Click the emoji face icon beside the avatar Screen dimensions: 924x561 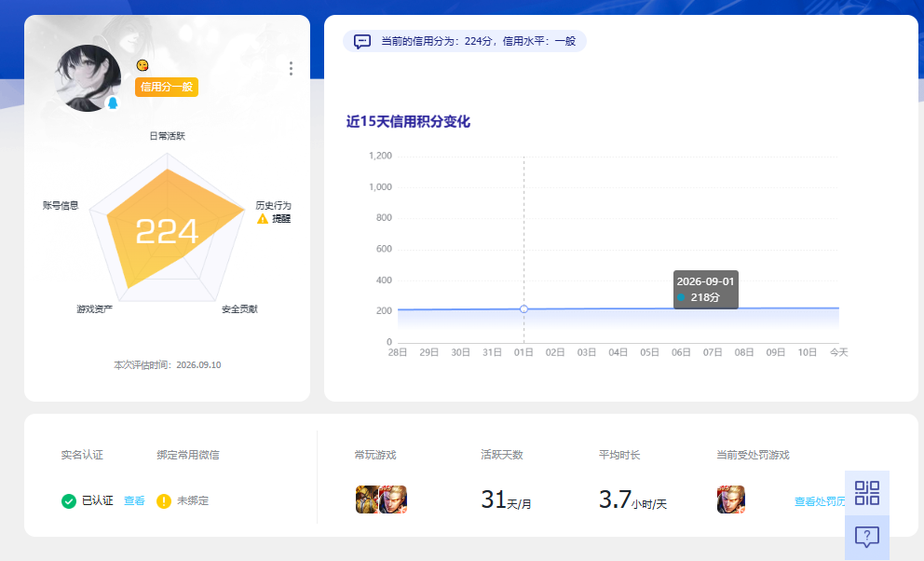click(142, 65)
